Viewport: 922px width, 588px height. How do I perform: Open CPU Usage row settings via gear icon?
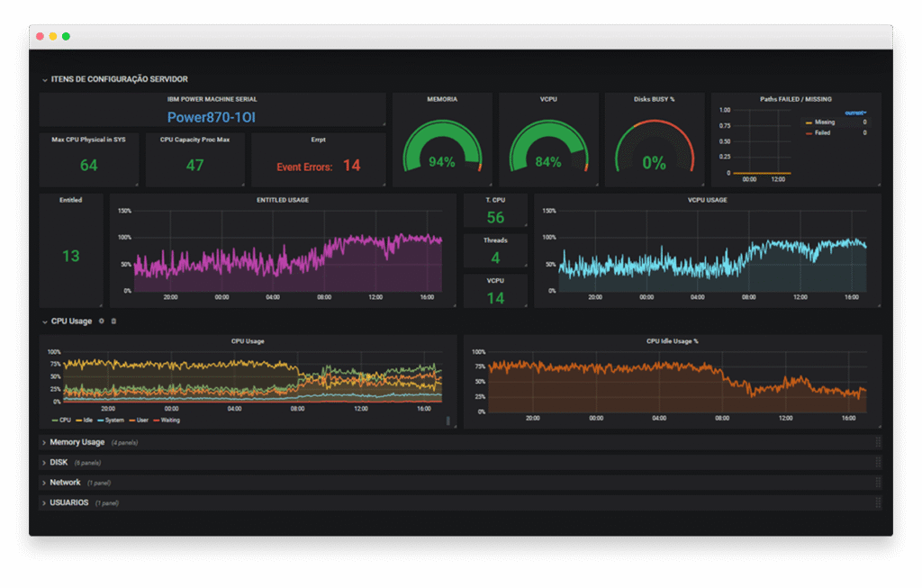[101, 321]
